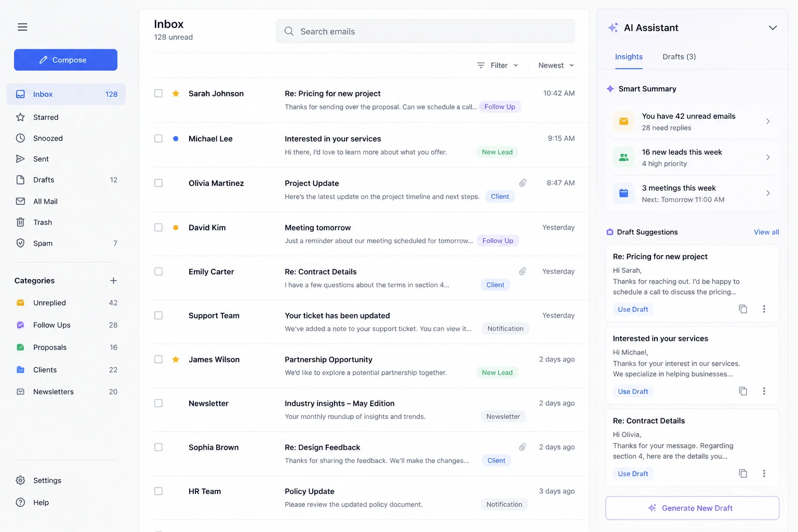Viewport: 798px width, 532px height.
Task: Open the Unreplied category
Action: coord(66,303)
